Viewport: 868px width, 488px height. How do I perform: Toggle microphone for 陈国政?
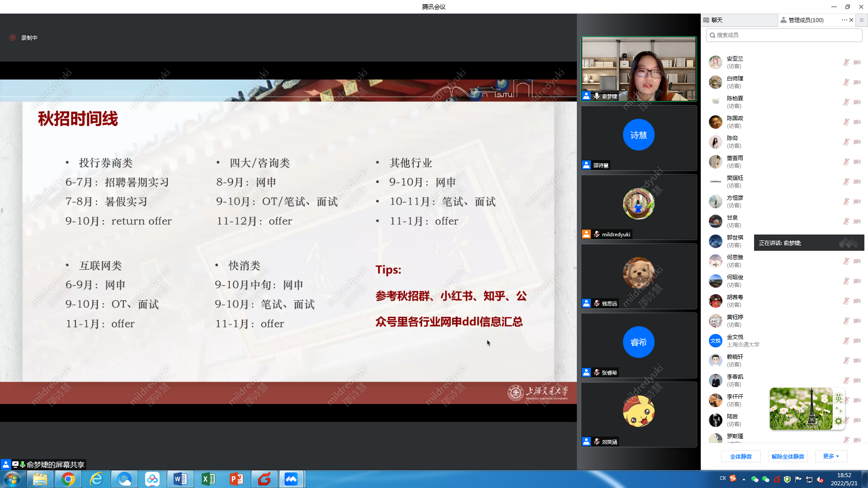pyautogui.click(x=846, y=122)
